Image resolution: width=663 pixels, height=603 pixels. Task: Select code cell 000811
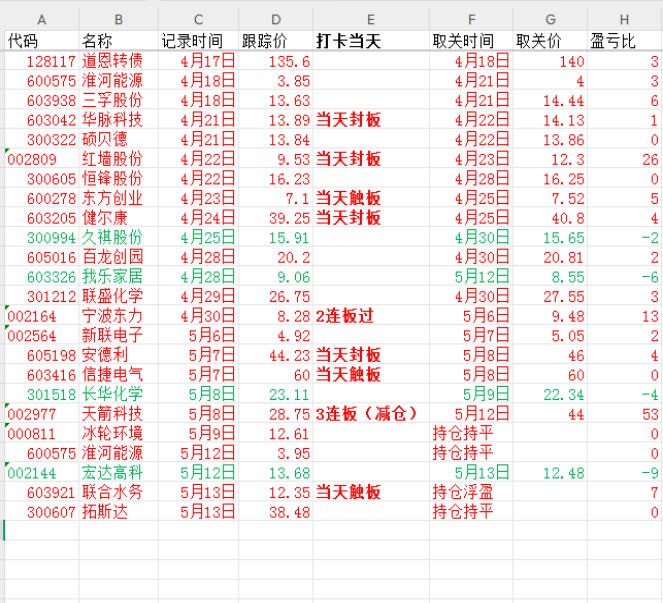tap(41, 433)
